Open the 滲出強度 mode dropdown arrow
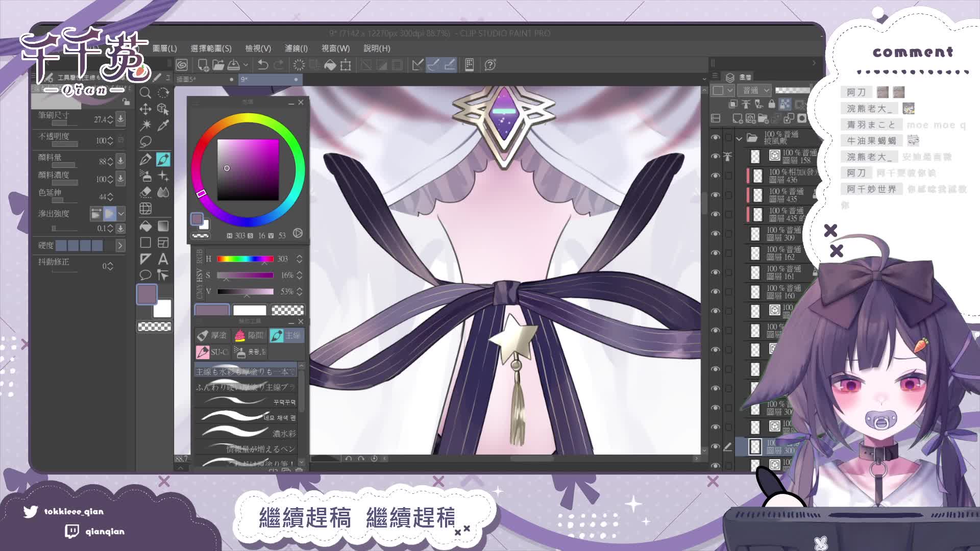The width and height of the screenshot is (980, 551). (x=121, y=213)
